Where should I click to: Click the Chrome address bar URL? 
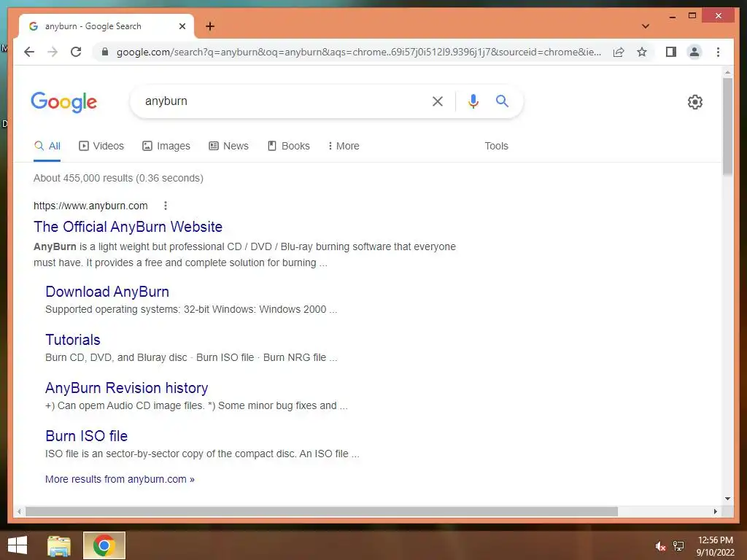point(358,52)
